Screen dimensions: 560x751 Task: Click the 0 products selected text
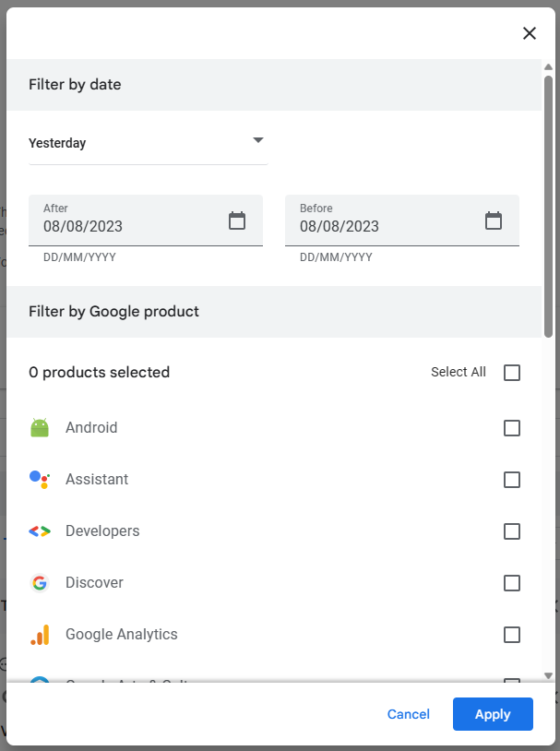point(99,372)
